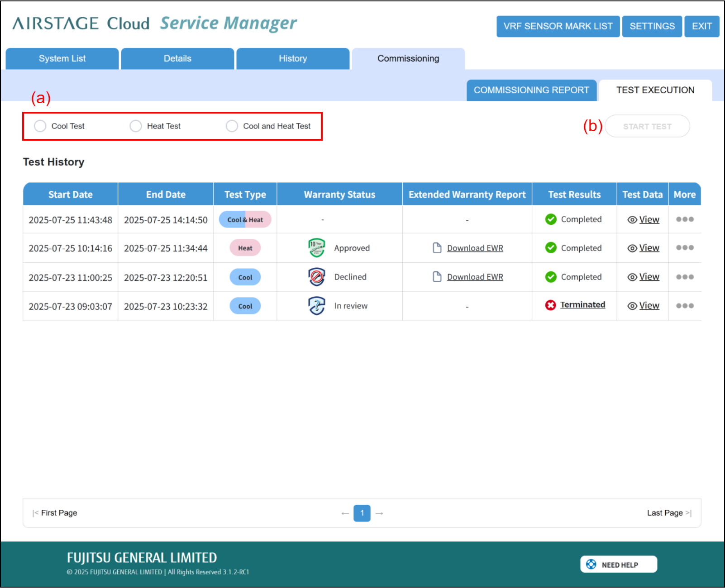Click the In review warranty shield icon

[x=317, y=306]
